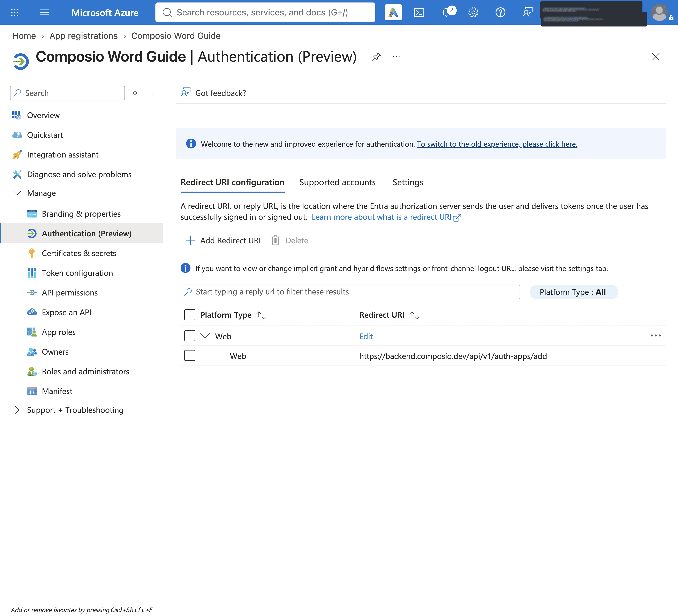The image size is (678, 616).
Task: Click the trash Delete icon
Action: [x=276, y=240]
